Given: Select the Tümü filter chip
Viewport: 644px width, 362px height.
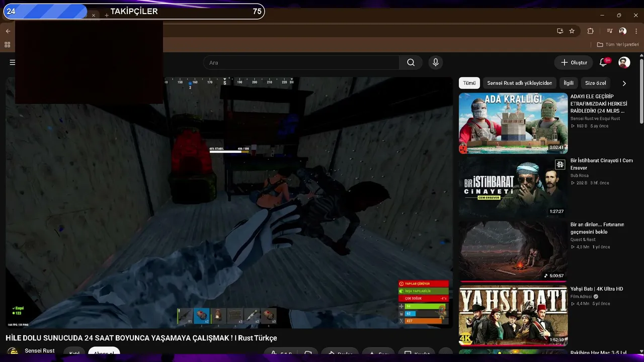Looking at the screenshot, I should point(469,83).
